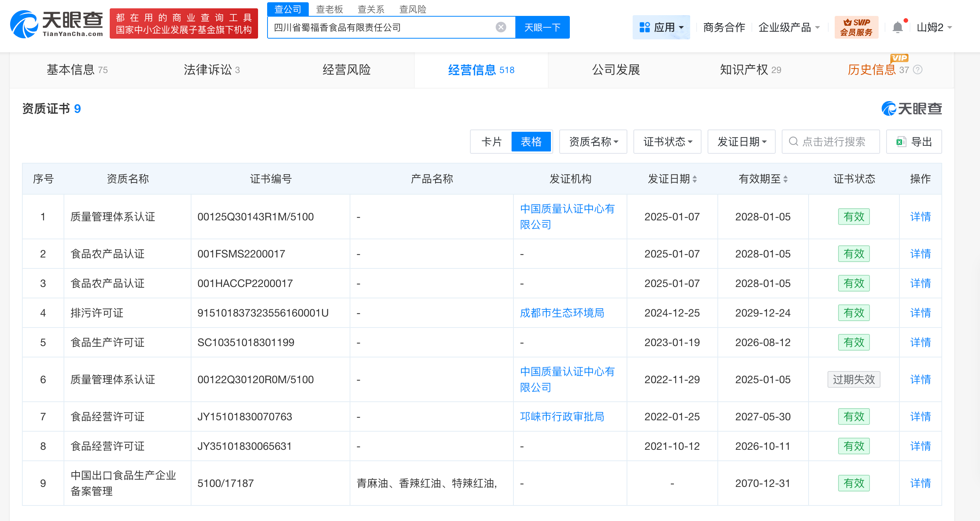Sort by 有效期至 column arrows

[x=785, y=179]
